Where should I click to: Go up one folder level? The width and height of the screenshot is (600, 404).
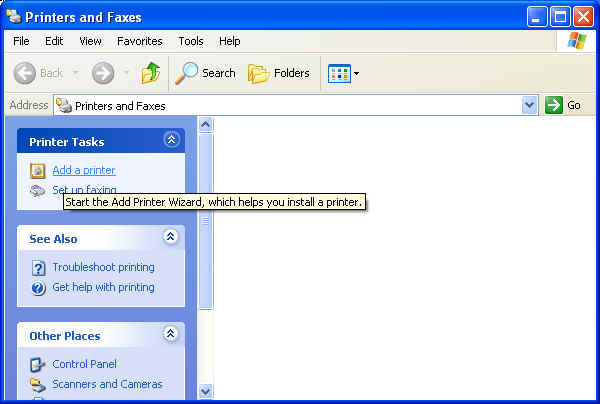(x=151, y=73)
